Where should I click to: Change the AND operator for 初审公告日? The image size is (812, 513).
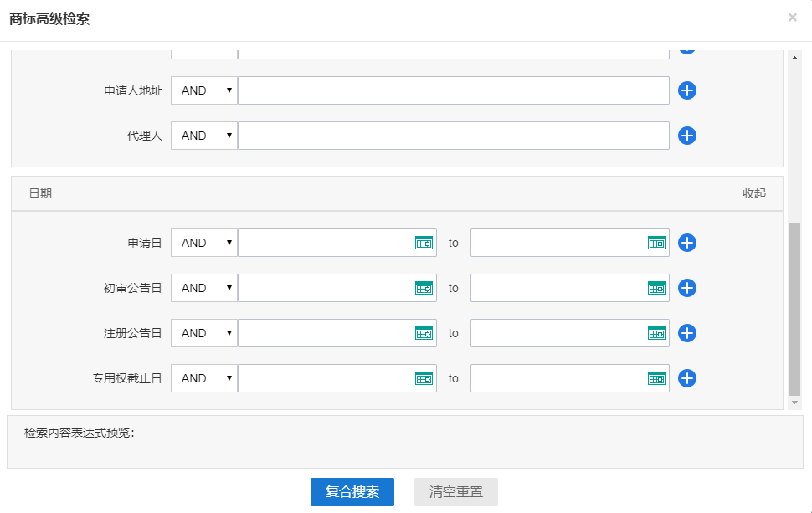pos(204,288)
